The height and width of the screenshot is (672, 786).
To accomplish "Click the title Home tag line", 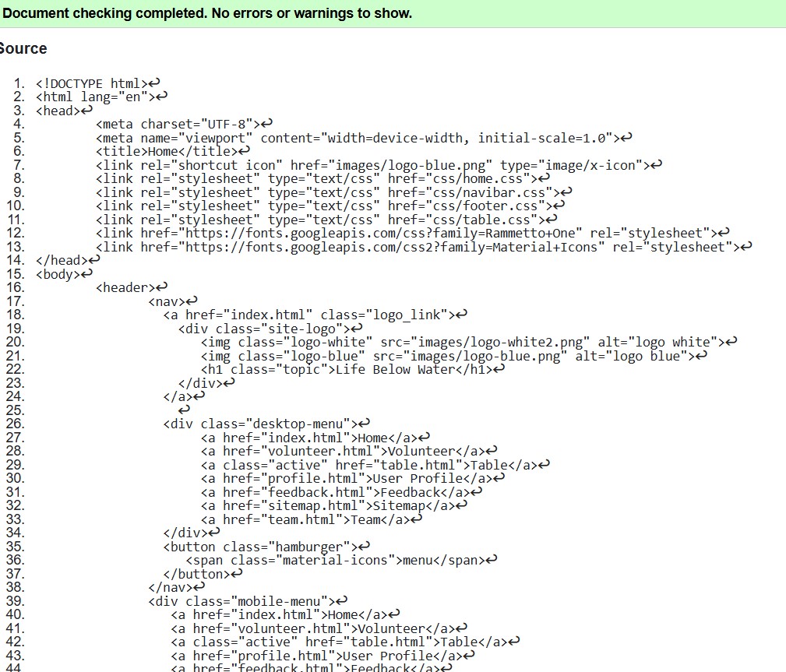I will [x=167, y=151].
